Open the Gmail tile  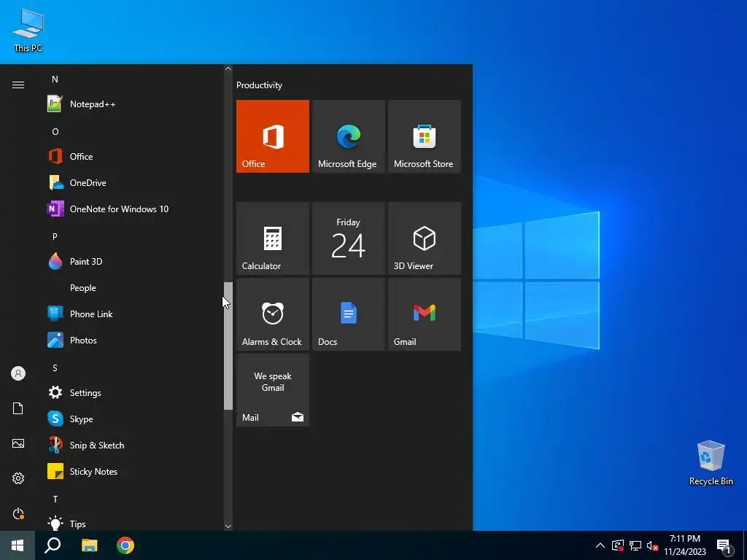(425, 314)
